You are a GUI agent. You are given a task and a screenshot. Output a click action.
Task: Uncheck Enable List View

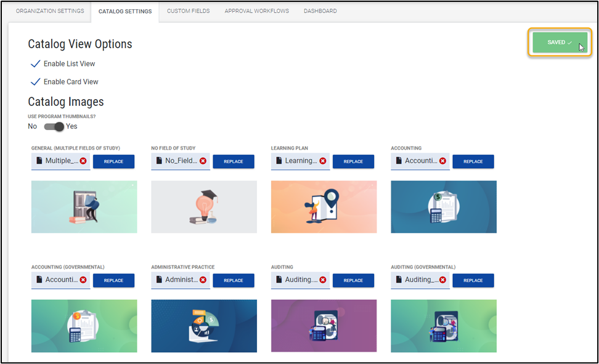click(x=36, y=64)
